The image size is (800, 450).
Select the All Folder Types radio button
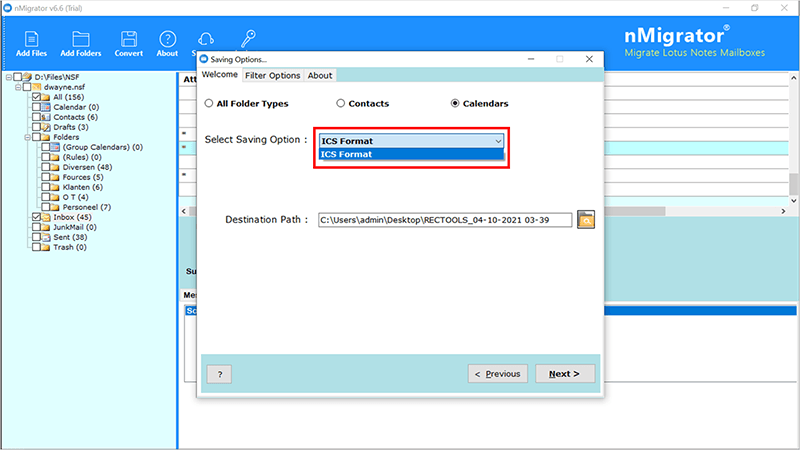tap(209, 103)
